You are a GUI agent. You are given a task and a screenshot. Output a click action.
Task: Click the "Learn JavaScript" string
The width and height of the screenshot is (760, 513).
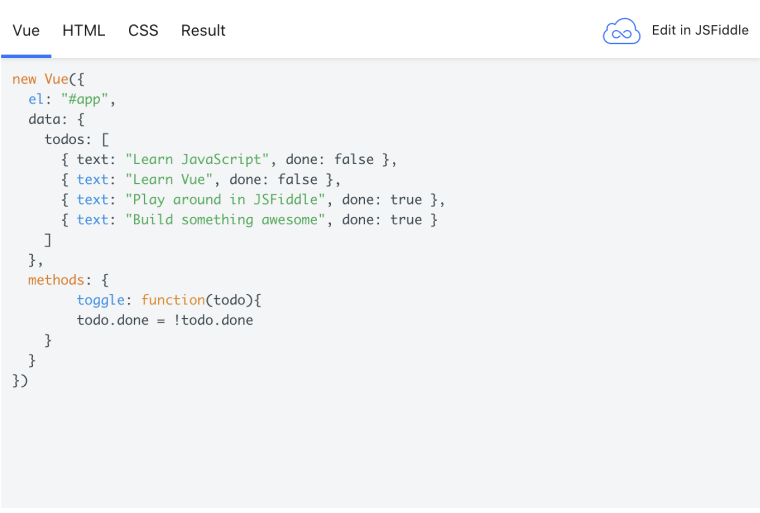pos(198,159)
